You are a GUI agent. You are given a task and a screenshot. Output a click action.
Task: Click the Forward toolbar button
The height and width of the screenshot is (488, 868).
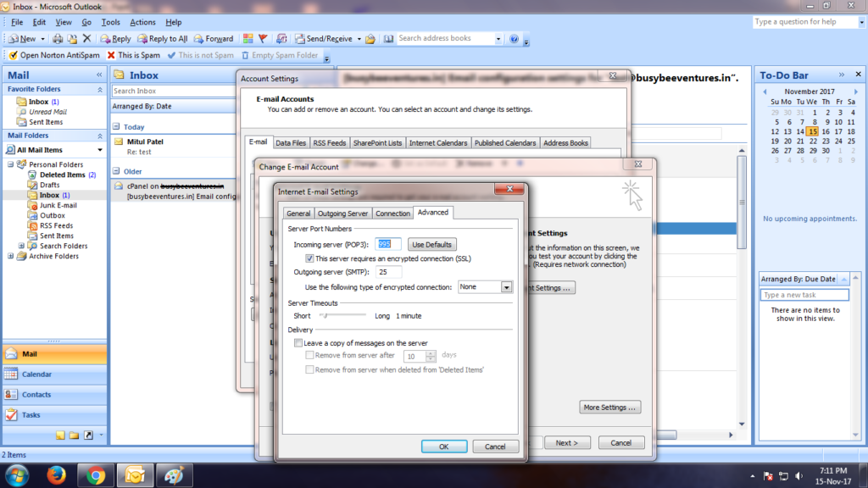click(214, 39)
